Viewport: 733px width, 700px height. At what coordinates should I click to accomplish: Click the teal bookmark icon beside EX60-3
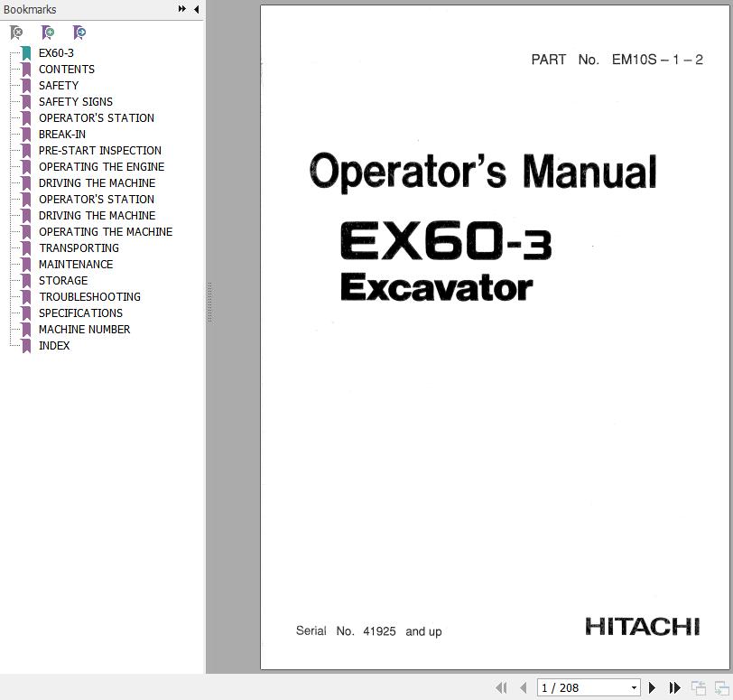[27, 53]
